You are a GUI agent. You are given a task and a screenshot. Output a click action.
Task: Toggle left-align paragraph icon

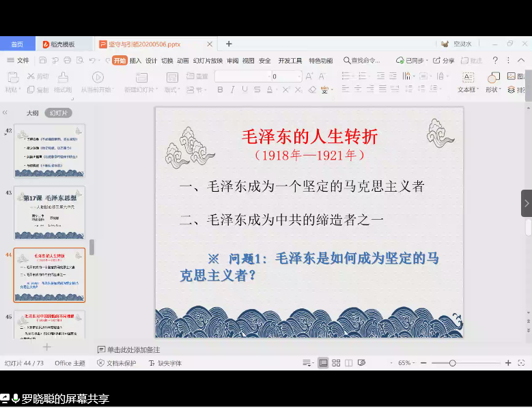(346, 89)
